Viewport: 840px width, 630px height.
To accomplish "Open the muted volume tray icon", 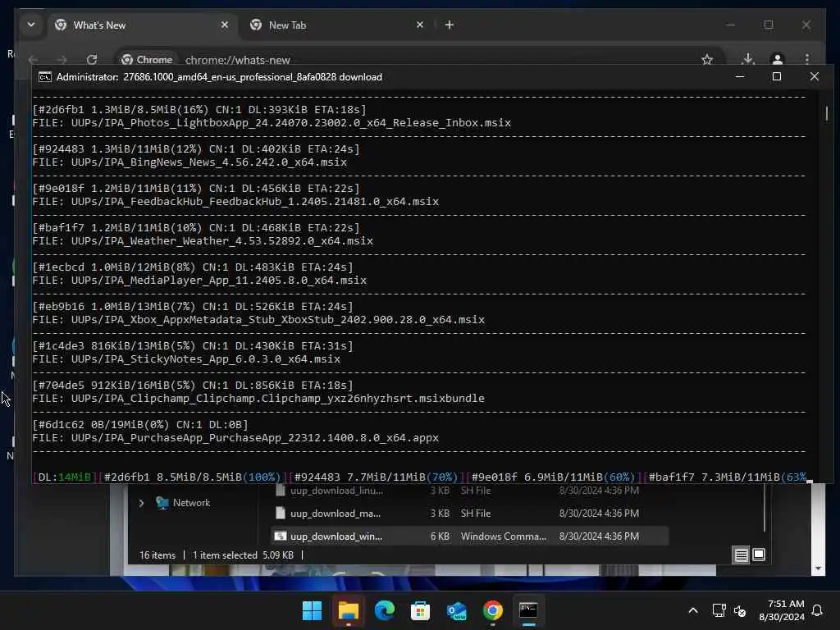I will (x=740, y=610).
